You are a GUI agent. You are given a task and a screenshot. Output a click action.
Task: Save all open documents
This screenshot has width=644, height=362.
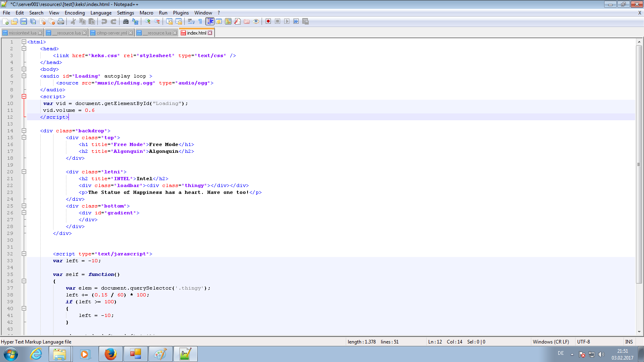click(x=33, y=22)
